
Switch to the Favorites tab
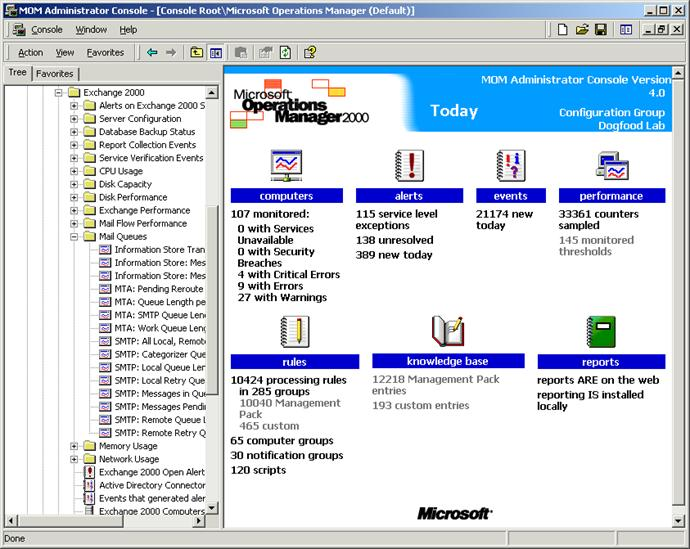tap(55, 73)
